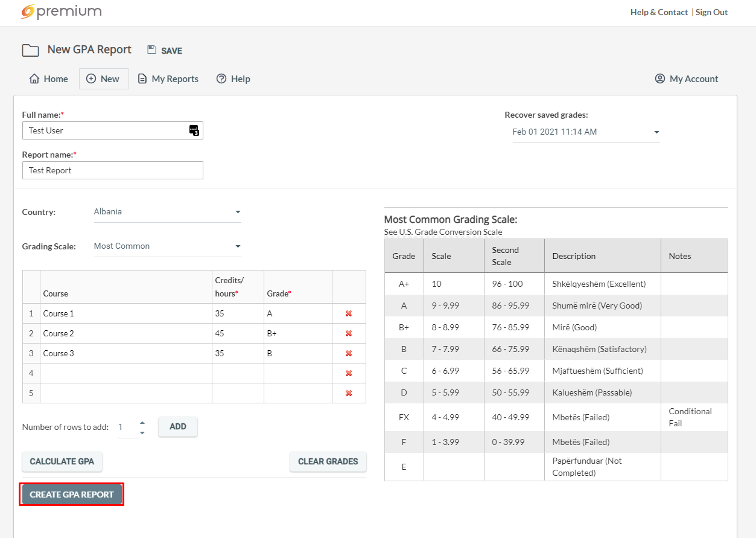This screenshot has width=756, height=538.
Task: Click the Report name input field
Action: pos(112,170)
